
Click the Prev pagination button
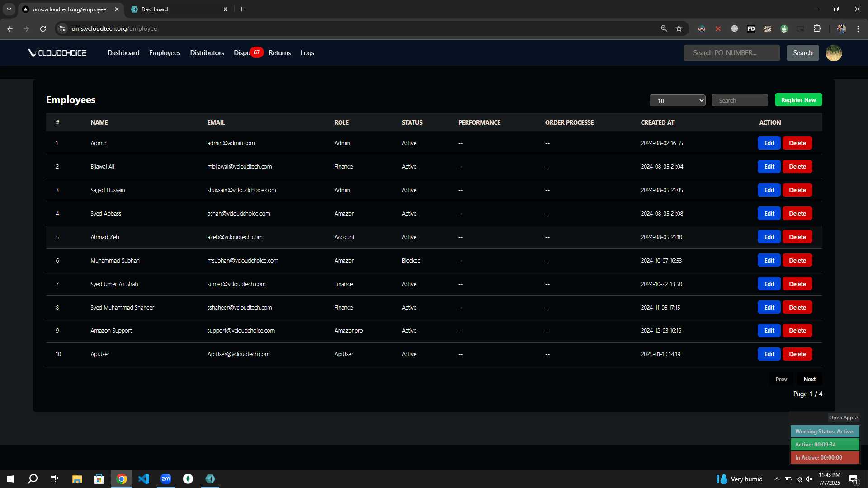pos(781,379)
